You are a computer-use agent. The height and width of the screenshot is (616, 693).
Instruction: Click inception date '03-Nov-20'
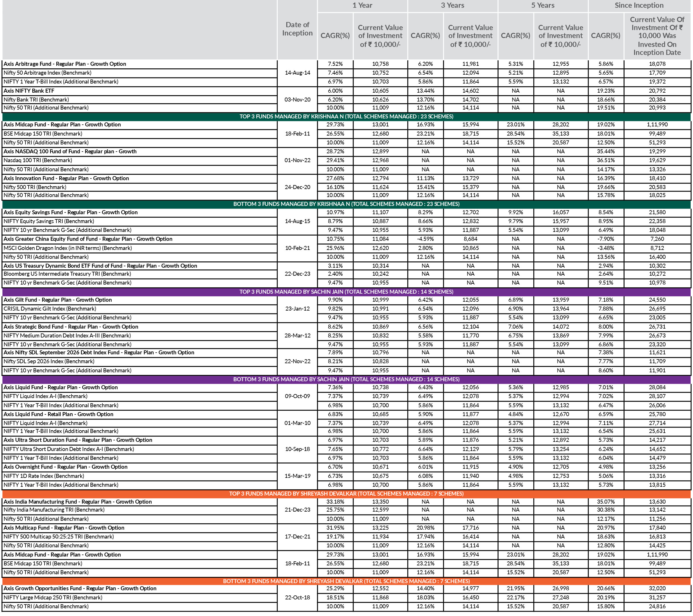[x=297, y=99]
